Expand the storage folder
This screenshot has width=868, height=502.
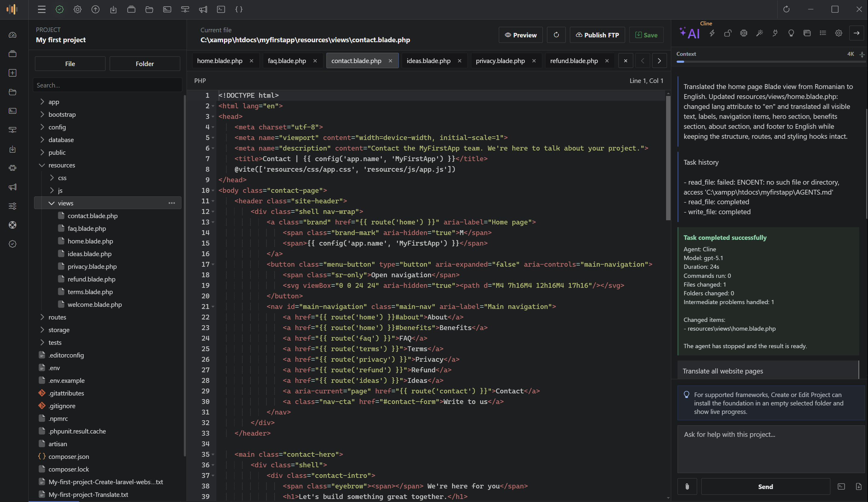point(42,330)
